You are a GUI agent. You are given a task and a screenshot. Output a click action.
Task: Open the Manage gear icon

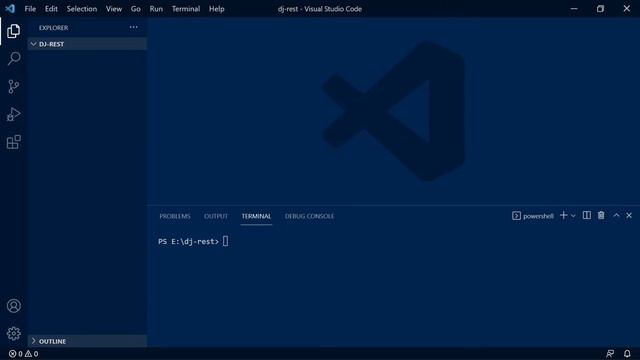[x=13, y=333]
